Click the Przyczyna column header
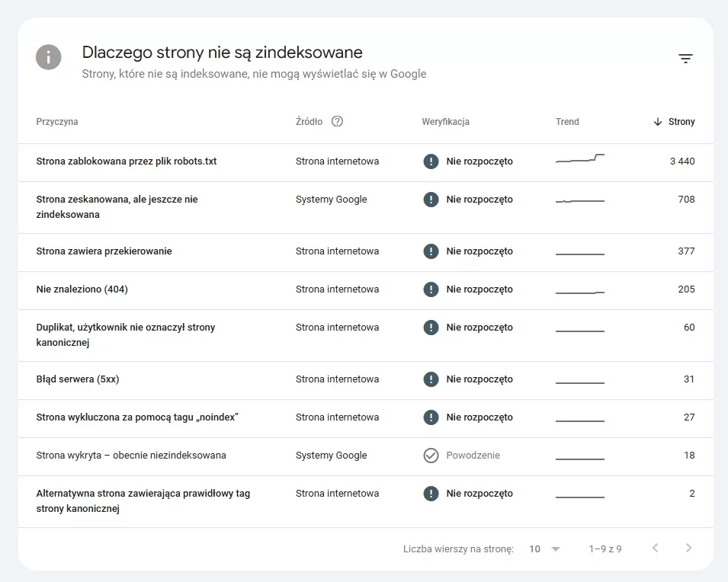 pyautogui.click(x=57, y=122)
